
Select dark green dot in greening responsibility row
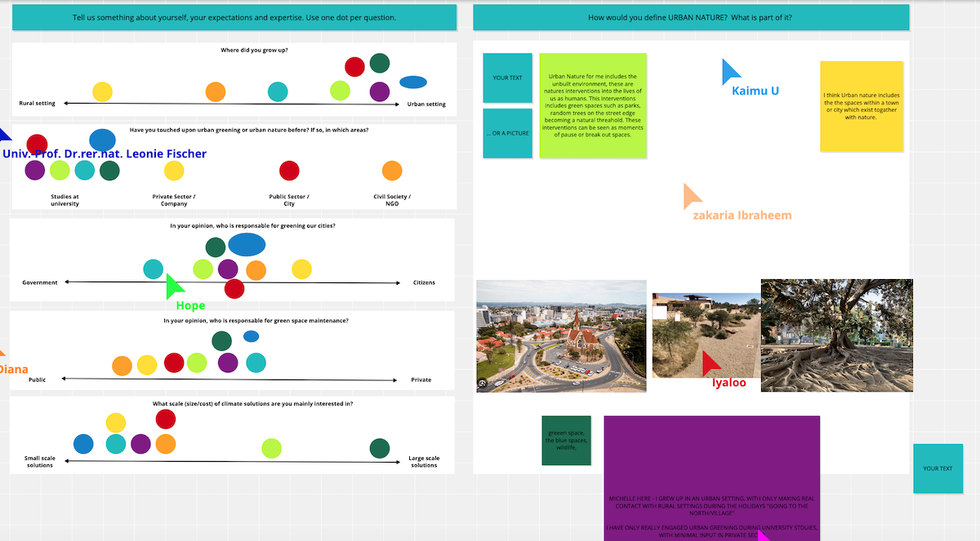click(x=216, y=247)
